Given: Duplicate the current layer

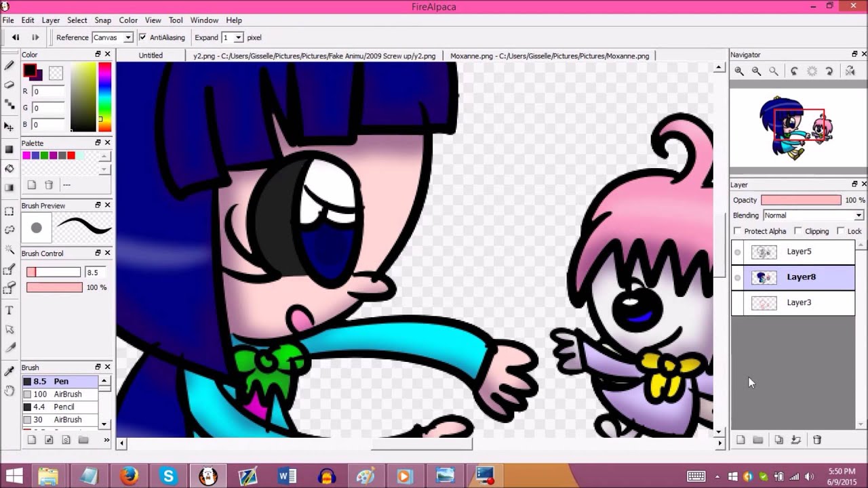Looking at the screenshot, I should [778, 440].
